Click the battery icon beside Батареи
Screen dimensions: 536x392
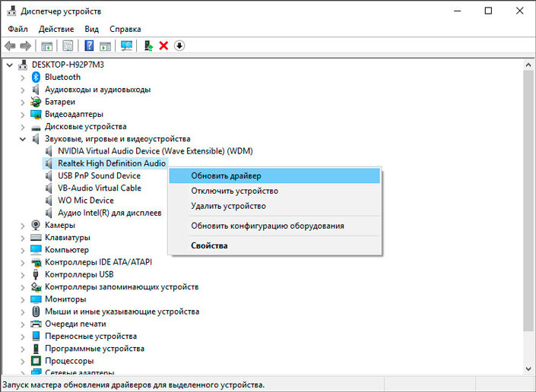pos(36,102)
